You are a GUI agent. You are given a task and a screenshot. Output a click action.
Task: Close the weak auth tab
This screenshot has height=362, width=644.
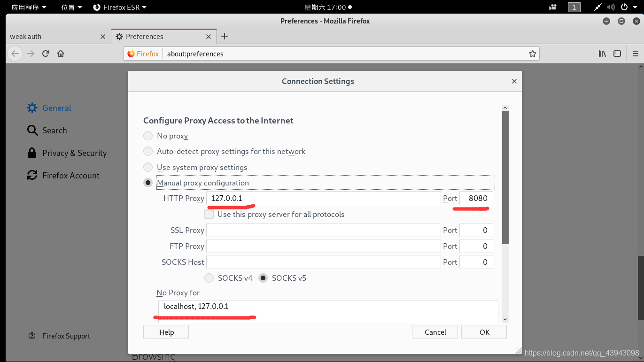coord(103,36)
